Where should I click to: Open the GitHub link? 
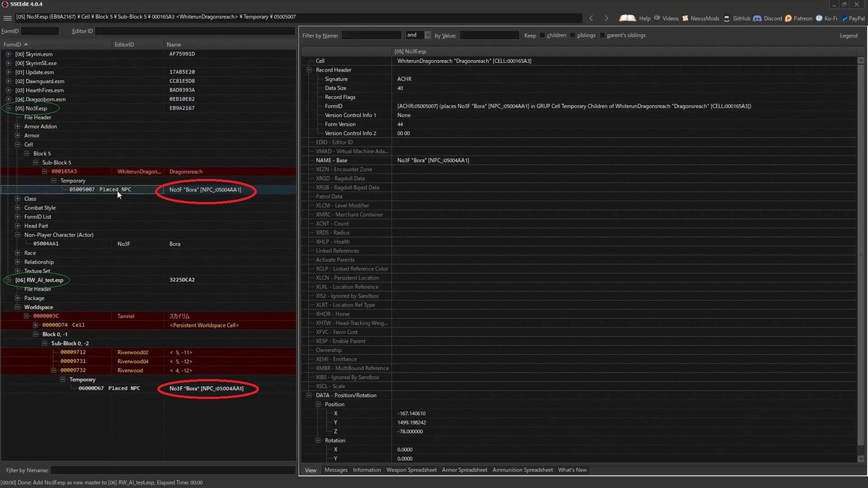pyautogui.click(x=737, y=18)
